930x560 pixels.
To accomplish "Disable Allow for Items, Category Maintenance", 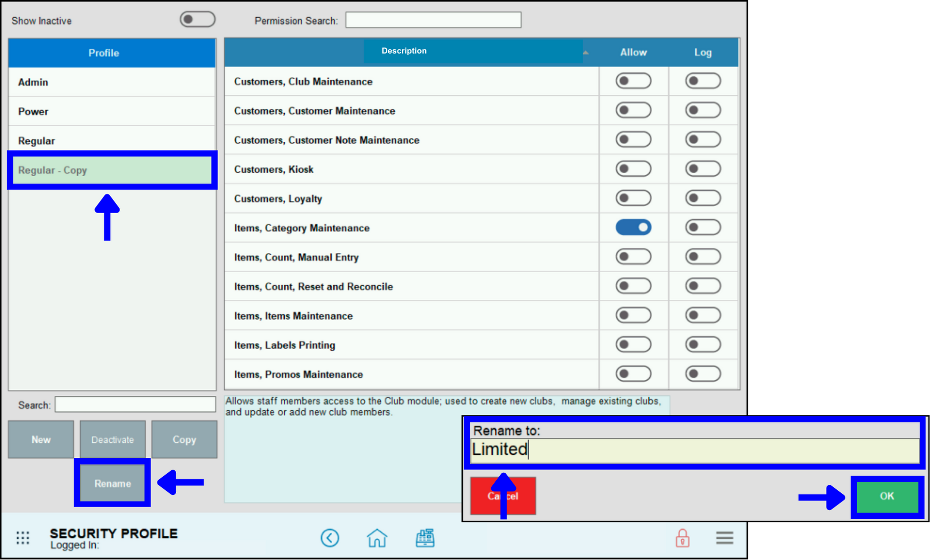I will pyautogui.click(x=633, y=228).
